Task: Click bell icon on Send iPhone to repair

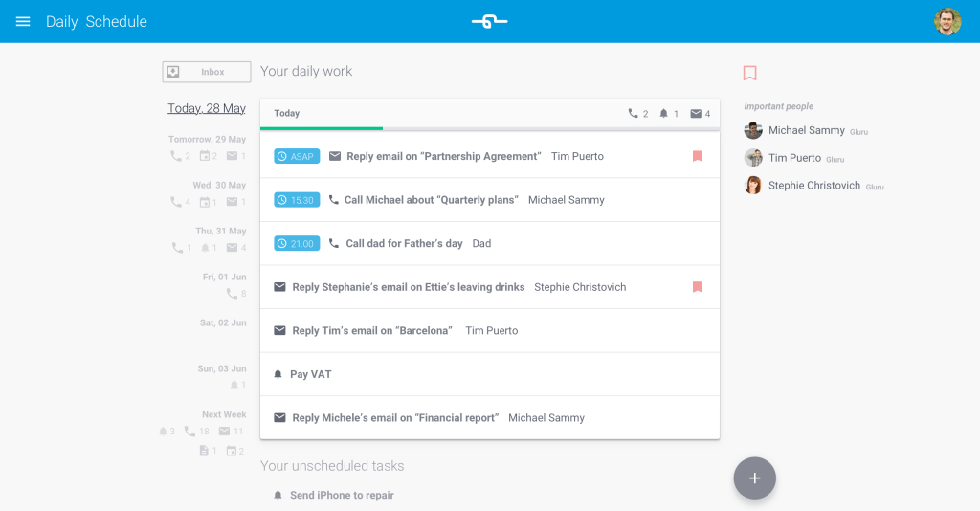Action: coord(278,496)
